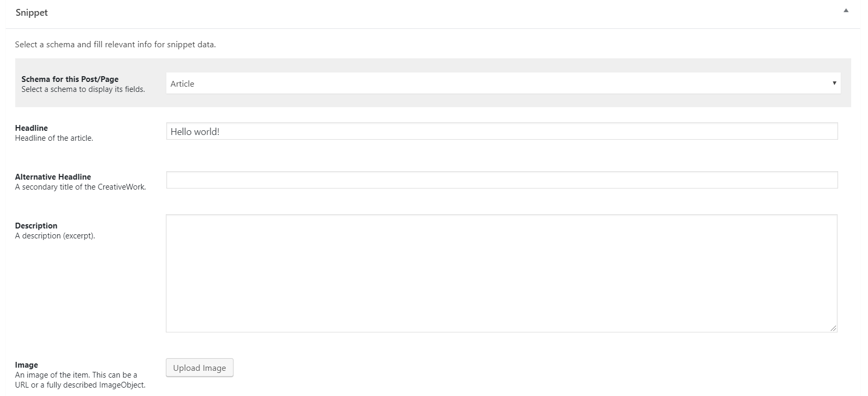The image size is (868, 396).
Task: Click the Schema for this Post/Page label
Action: pos(70,79)
